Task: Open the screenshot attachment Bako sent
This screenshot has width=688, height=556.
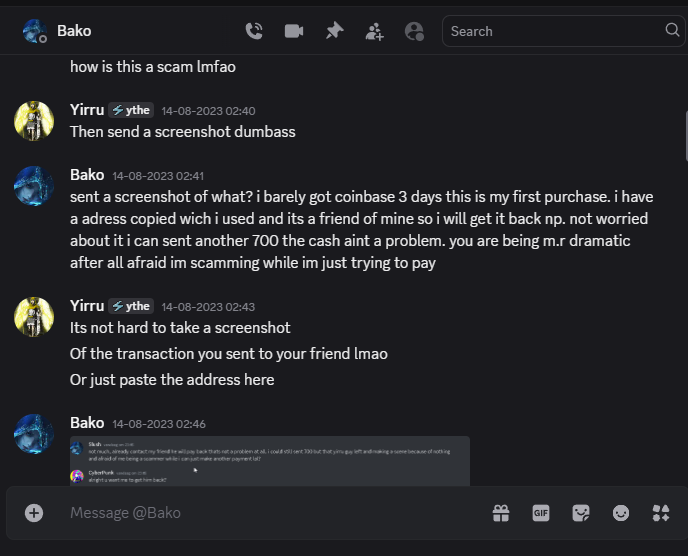Action: pyautogui.click(x=269, y=461)
